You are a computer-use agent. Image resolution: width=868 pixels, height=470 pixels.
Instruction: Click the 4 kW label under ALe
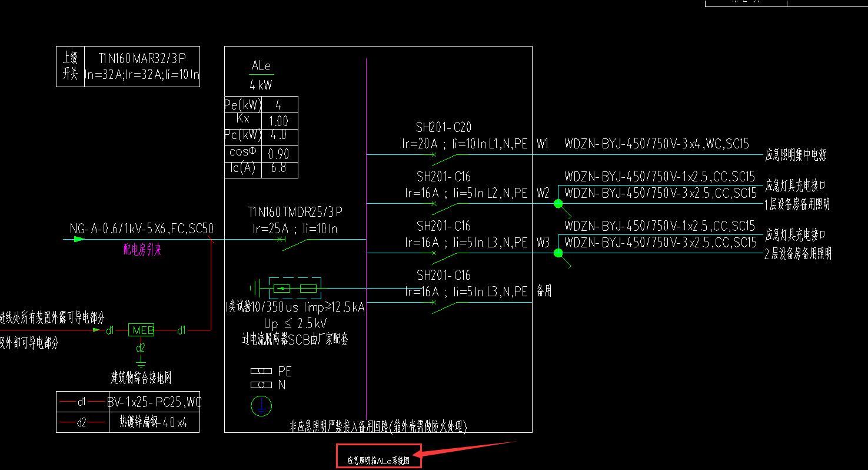pos(261,85)
